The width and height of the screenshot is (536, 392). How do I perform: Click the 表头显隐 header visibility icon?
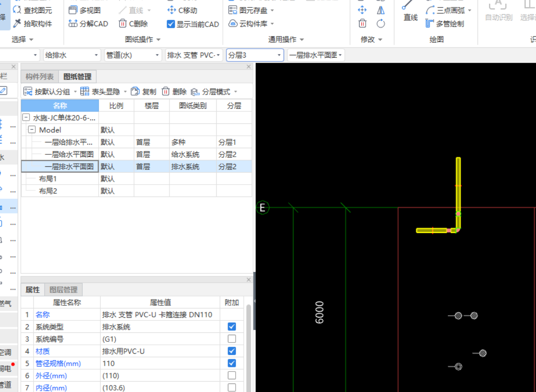(x=85, y=92)
